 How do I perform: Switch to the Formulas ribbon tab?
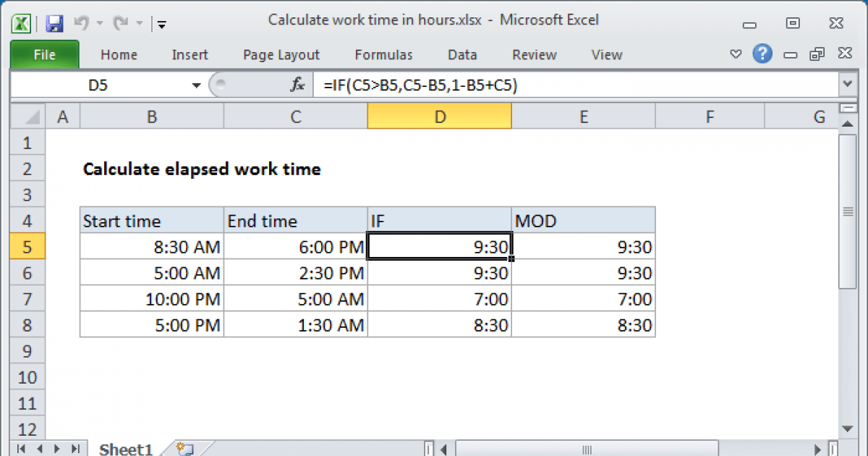[x=383, y=54]
